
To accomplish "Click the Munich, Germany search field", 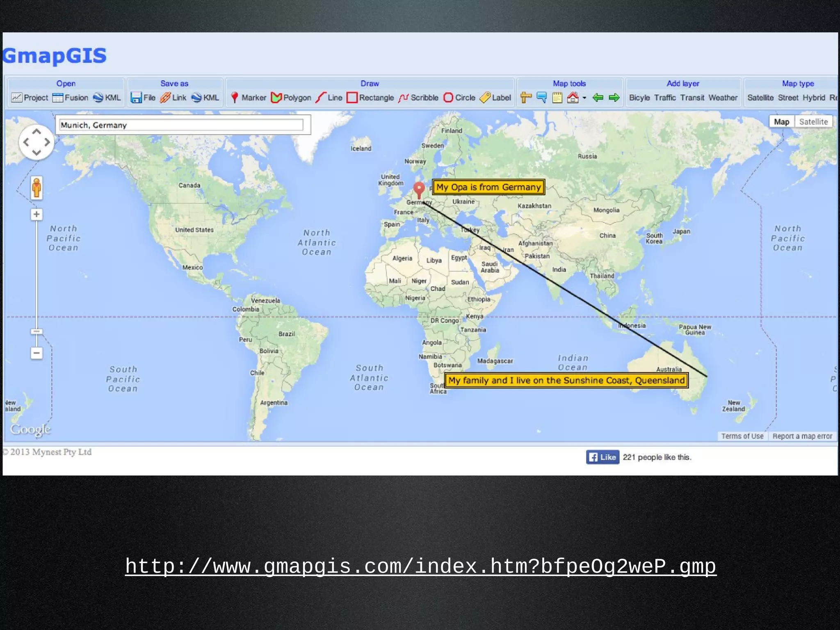I will 181,125.
